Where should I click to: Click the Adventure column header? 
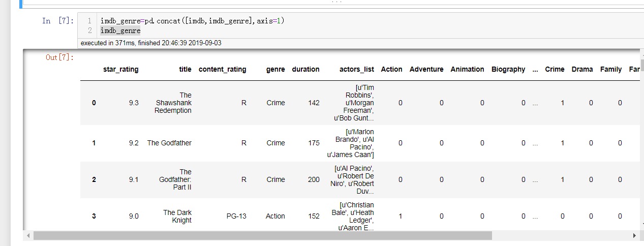pos(426,69)
